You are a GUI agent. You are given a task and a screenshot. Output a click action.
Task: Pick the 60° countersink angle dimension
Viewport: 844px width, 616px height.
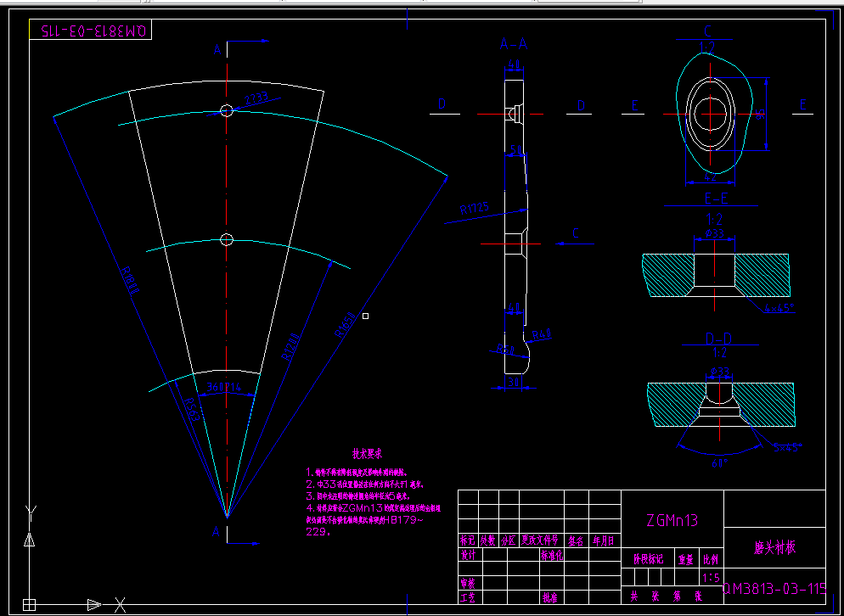point(720,462)
